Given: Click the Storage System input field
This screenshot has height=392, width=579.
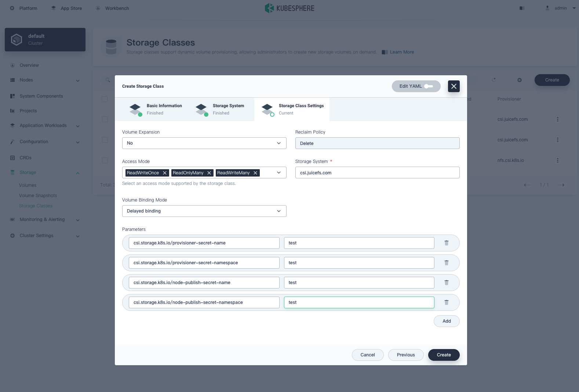Looking at the screenshot, I should (377, 173).
